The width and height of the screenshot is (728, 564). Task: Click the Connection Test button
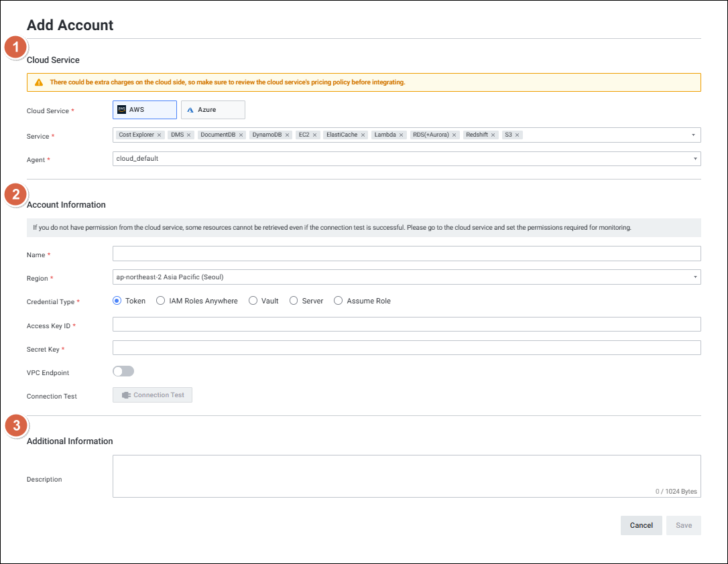click(152, 395)
